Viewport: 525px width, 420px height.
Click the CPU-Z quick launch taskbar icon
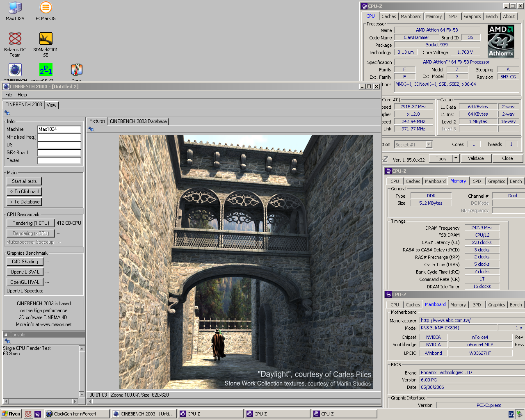click(x=38, y=414)
